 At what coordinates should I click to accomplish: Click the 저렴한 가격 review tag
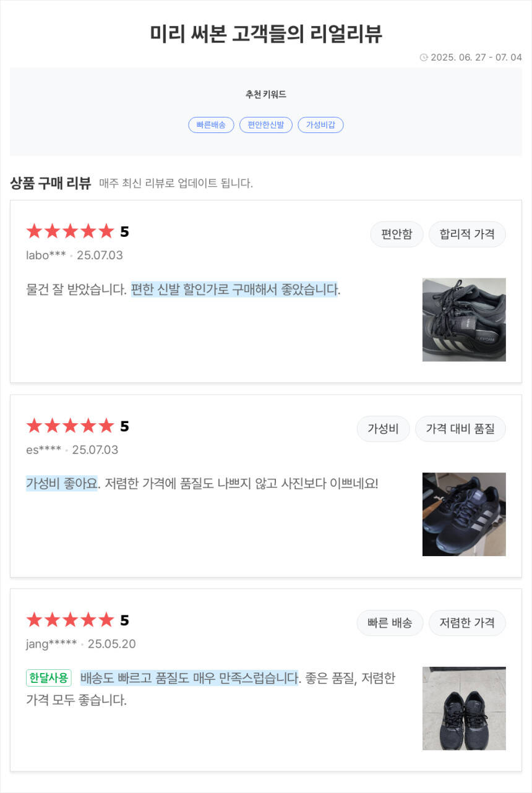tap(467, 623)
